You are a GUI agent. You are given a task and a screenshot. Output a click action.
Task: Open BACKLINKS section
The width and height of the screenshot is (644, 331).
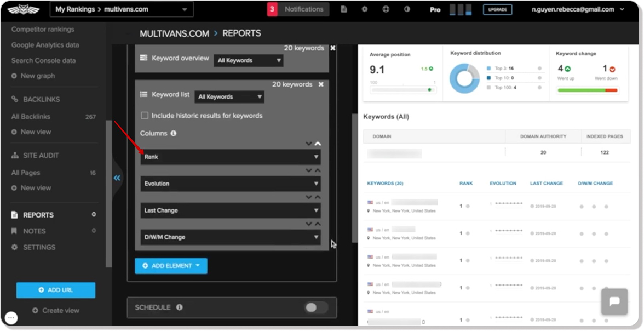pos(35,99)
